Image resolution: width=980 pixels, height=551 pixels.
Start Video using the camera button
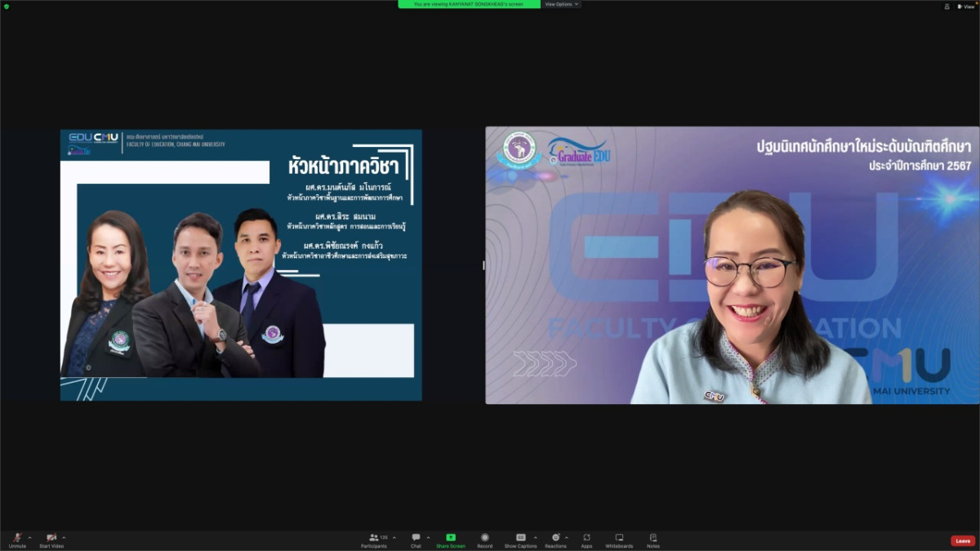pos(51,538)
